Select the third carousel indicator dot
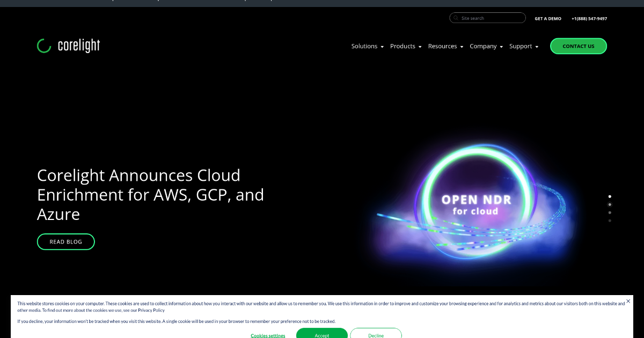The height and width of the screenshot is (338, 644). click(610, 212)
